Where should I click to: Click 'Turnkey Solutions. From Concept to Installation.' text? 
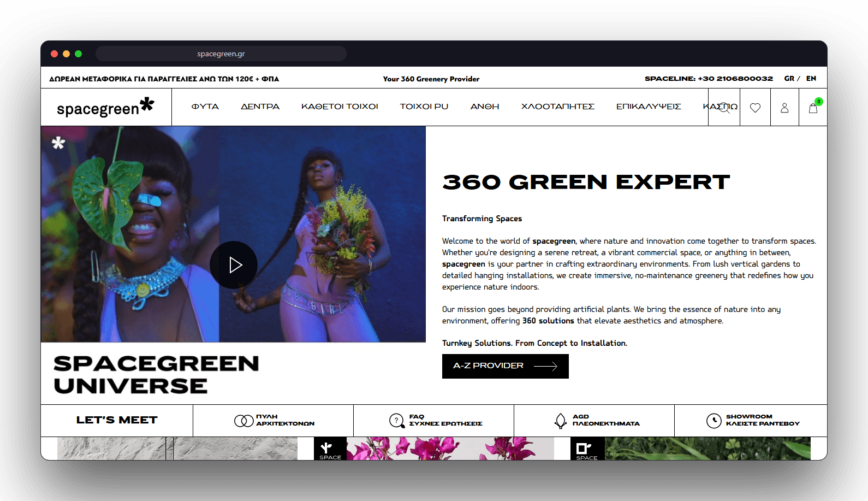(x=534, y=343)
